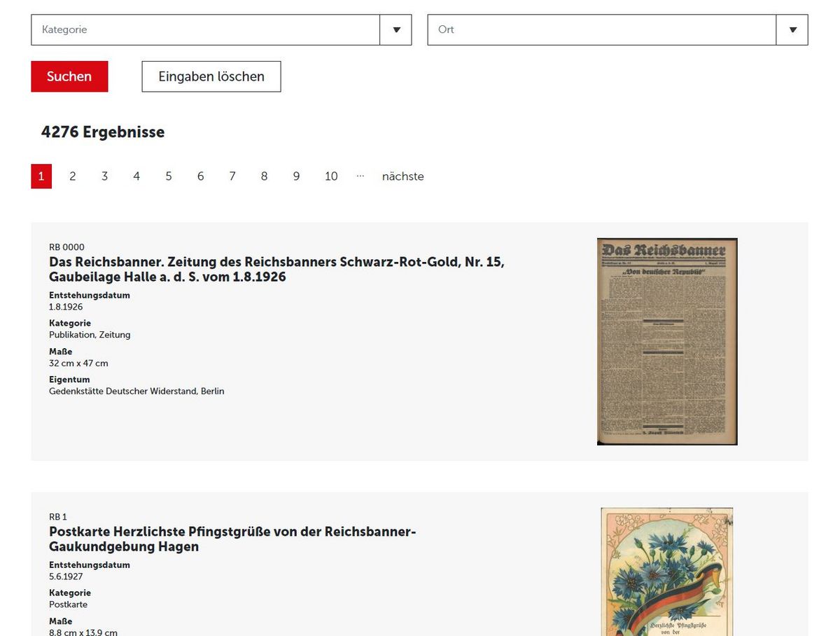Screen dimensions: 840x636
Task: Click into the Kategorie combo box field
Action: 205,30
